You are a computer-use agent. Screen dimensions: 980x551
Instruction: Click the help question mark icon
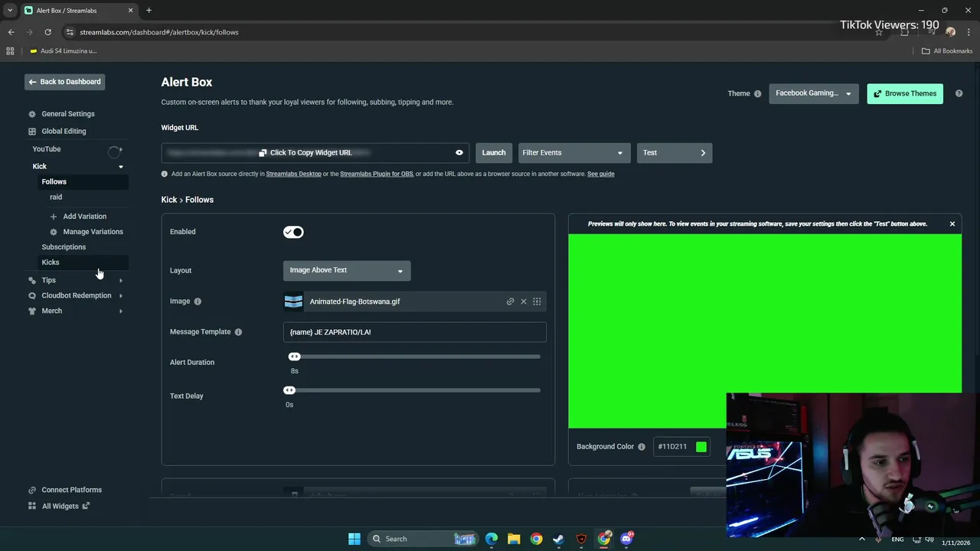959,93
